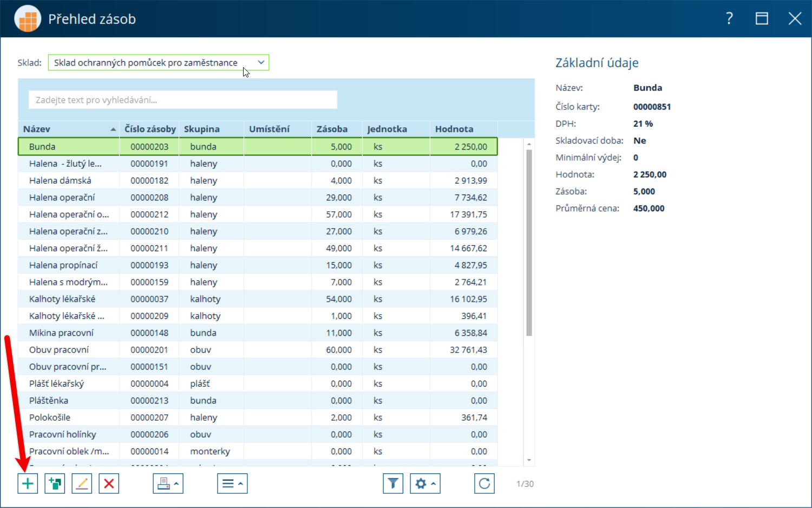The image size is (812, 508).
Task: Sort by Hodnota column header
Action: (464, 129)
